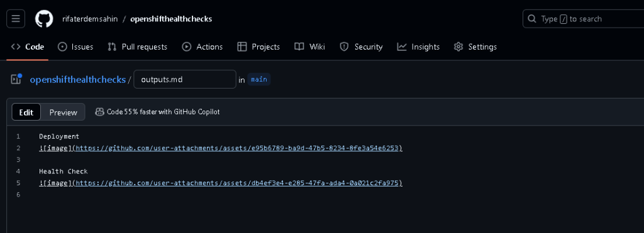
Task: Open the Issues tab
Action: (x=75, y=46)
